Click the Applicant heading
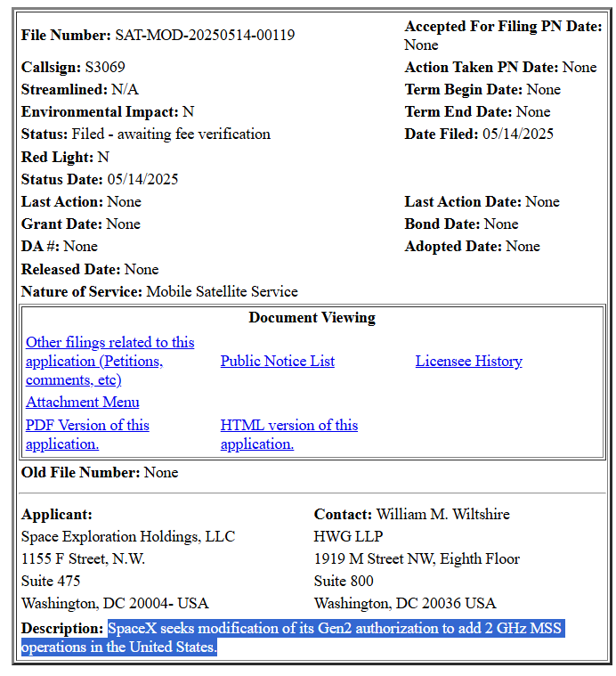This screenshot has height=676, width=616. coord(56,514)
